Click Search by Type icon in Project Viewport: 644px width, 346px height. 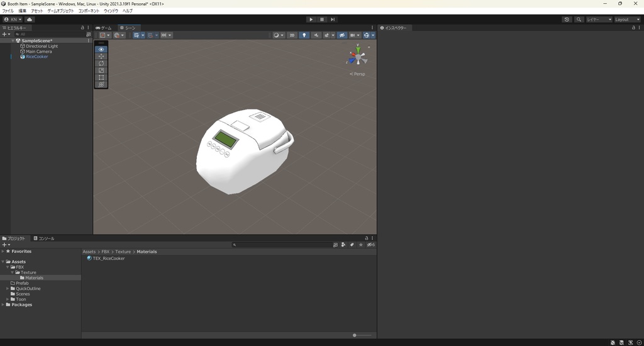point(343,245)
